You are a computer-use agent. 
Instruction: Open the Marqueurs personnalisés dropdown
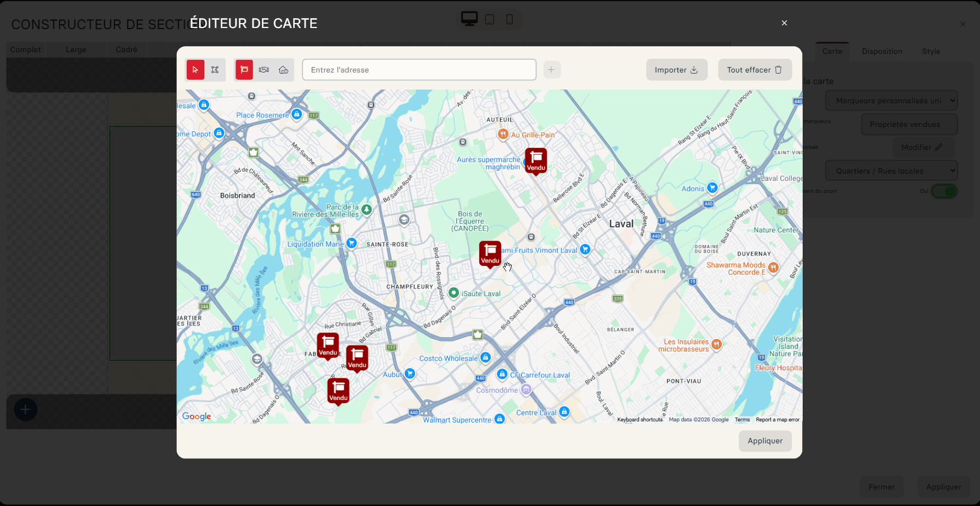pyautogui.click(x=892, y=101)
